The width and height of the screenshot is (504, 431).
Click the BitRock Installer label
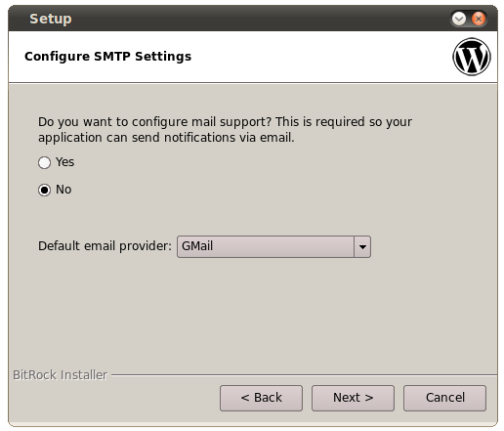click(x=61, y=375)
